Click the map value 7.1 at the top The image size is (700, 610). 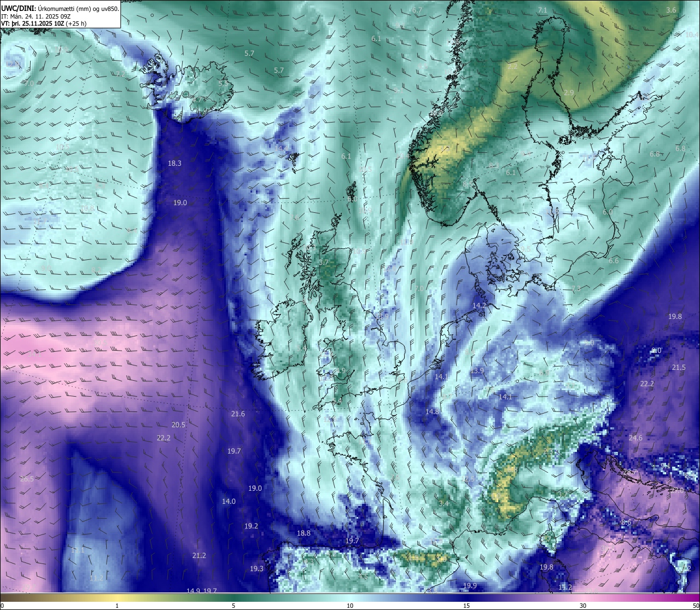click(x=542, y=10)
